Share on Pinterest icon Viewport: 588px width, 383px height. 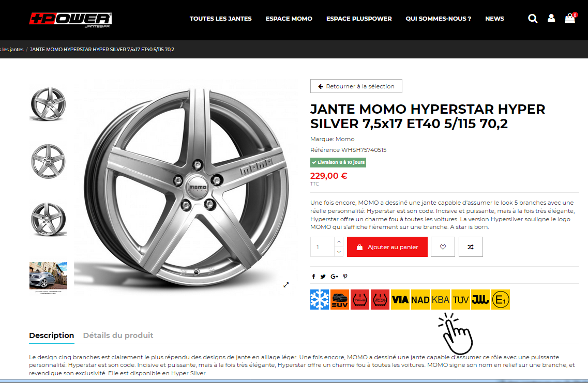[x=345, y=277]
